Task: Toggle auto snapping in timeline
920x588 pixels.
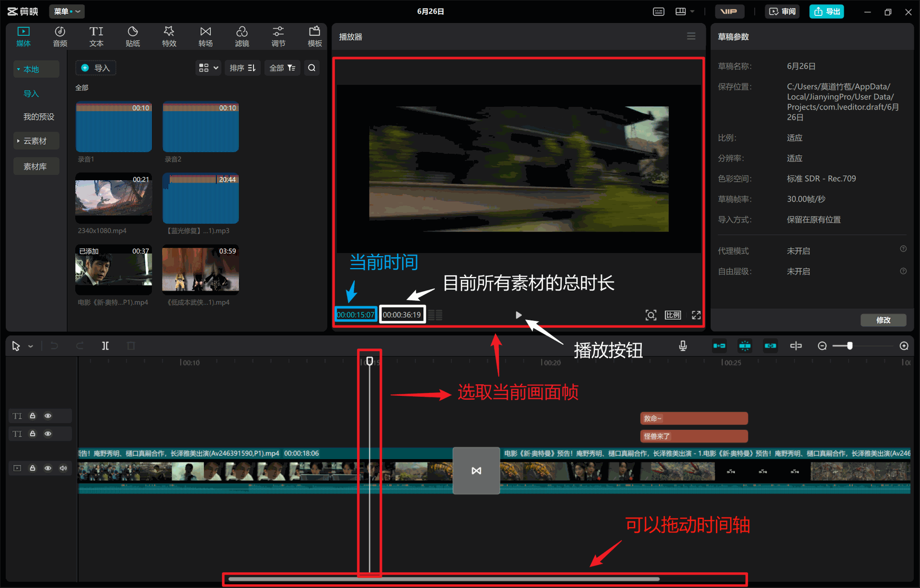Action: (745, 346)
